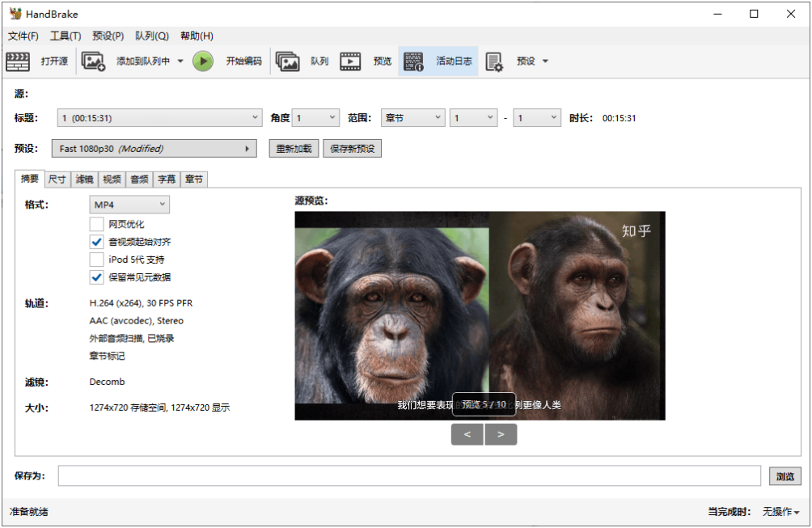Viewport: 812px width, 528px height.
Task: Open the 帮助(H) menu
Action: [x=197, y=36]
